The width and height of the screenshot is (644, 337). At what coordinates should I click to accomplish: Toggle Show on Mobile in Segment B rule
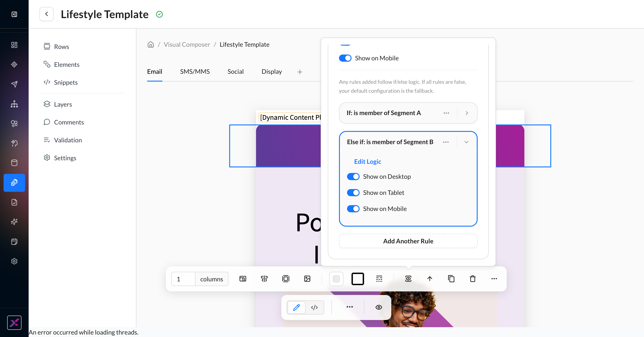pyautogui.click(x=353, y=209)
